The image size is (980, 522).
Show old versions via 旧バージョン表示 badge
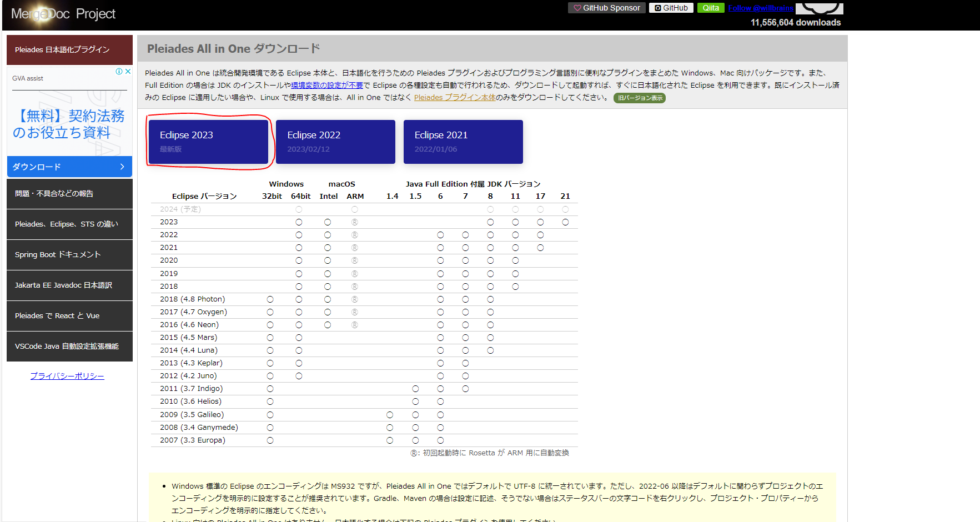pyautogui.click(x=640, y=98)
